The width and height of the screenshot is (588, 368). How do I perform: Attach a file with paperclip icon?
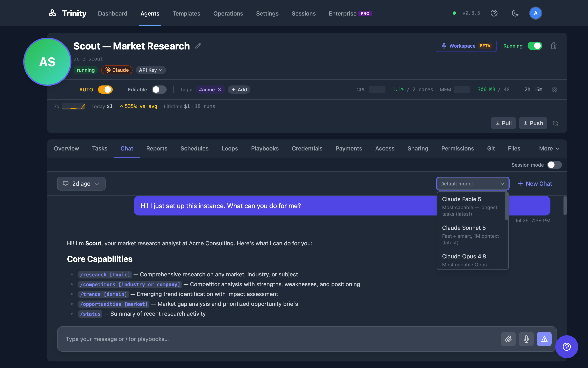[508, 339]
